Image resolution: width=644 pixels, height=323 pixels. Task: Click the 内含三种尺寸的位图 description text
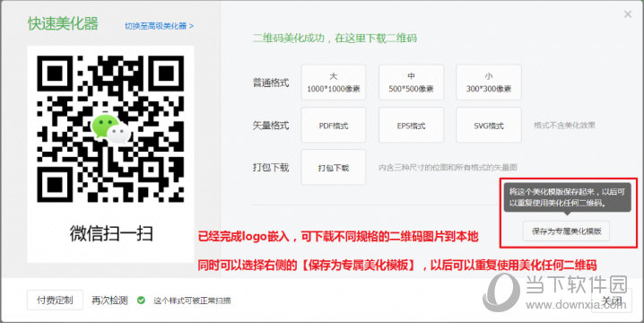point(448,168)
